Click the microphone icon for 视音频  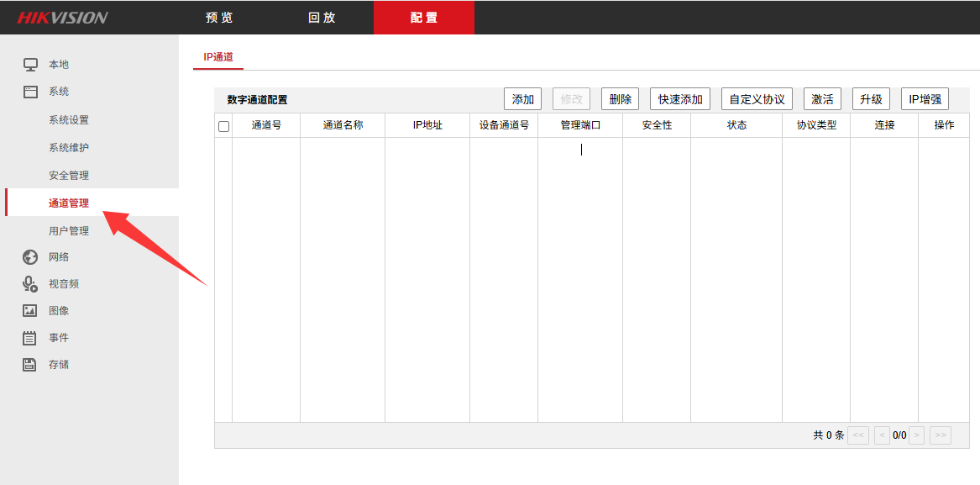click(x=30, y=284)
